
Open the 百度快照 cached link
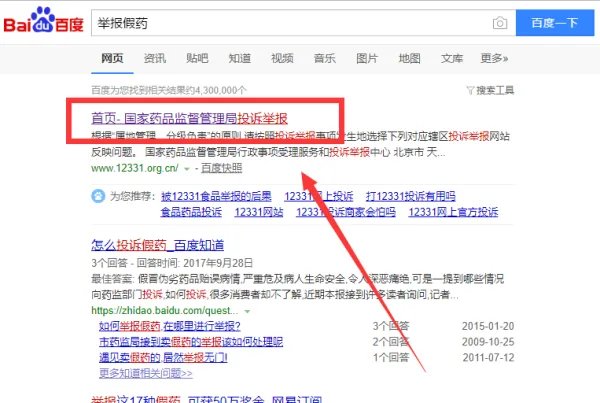221,168
